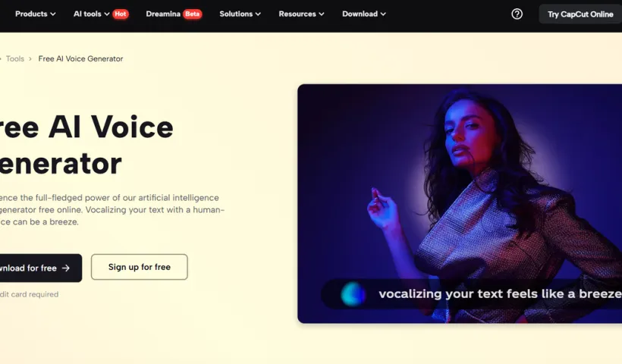Click the breadcrumb separator arrow after Tools

pyautogui.click(x=30, y=59)
